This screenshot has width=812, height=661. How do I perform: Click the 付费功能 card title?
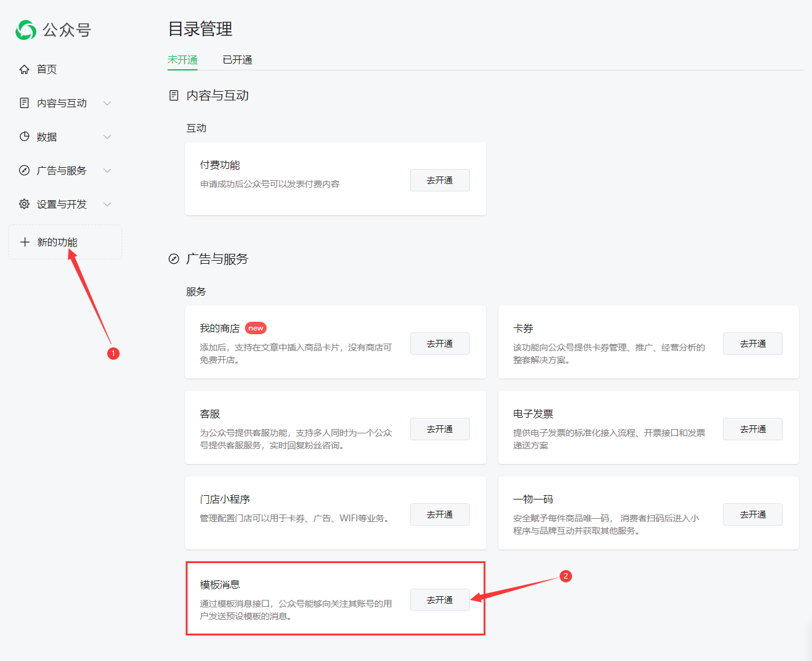pos(220,165)
